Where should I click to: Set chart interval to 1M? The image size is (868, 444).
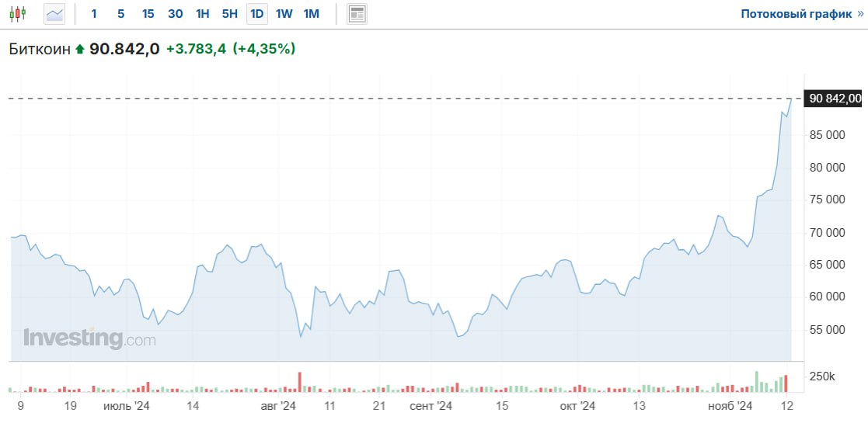(x=311, y=14)
